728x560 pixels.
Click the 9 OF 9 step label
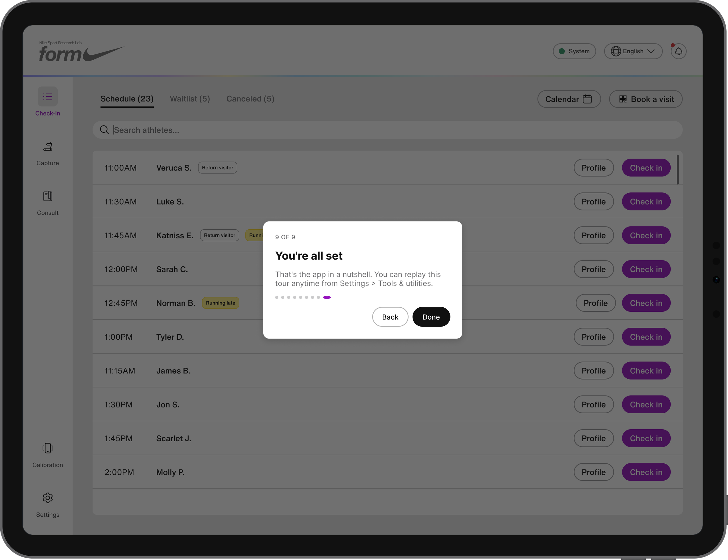pos(285,237)
